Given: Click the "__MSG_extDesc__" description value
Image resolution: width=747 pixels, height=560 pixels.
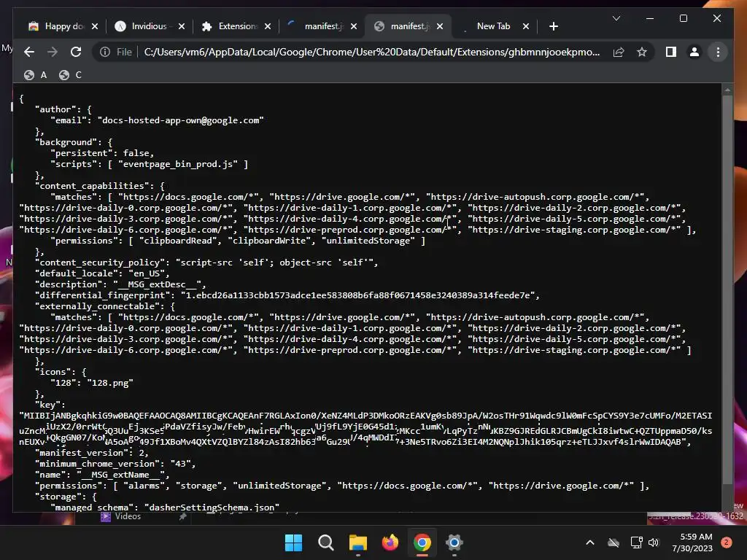Looking at the screenshot, I should click(x=157, y=284).
